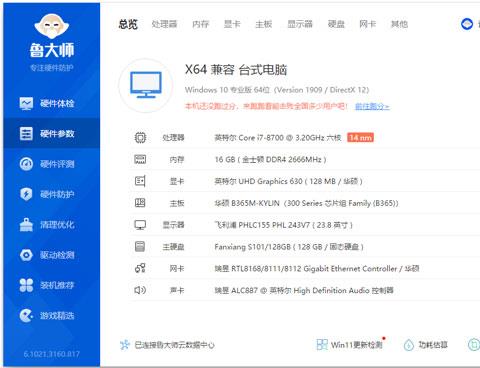Click 已连接鲁大师云数据中心 status text

174,345
